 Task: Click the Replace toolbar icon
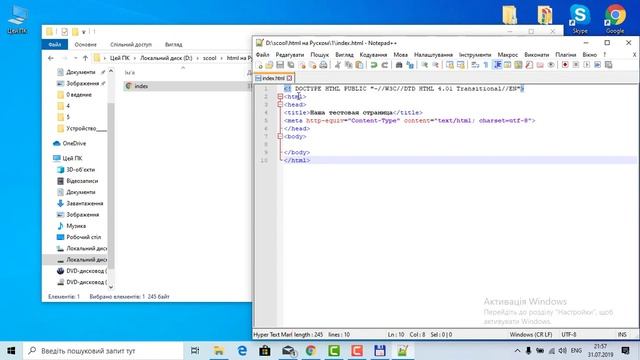coord(410,65)
